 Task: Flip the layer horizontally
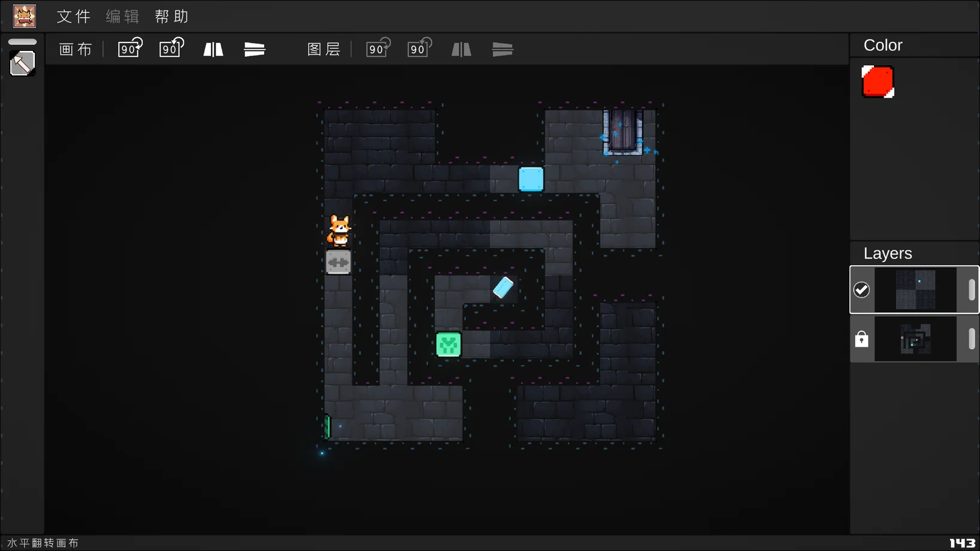[x=461, y=49]
